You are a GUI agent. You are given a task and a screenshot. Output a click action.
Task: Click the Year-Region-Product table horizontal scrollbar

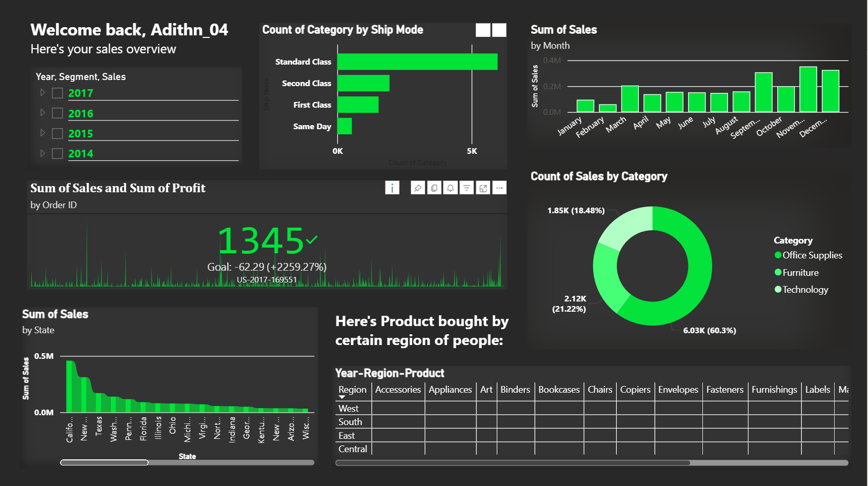click(x=513, y=463)
